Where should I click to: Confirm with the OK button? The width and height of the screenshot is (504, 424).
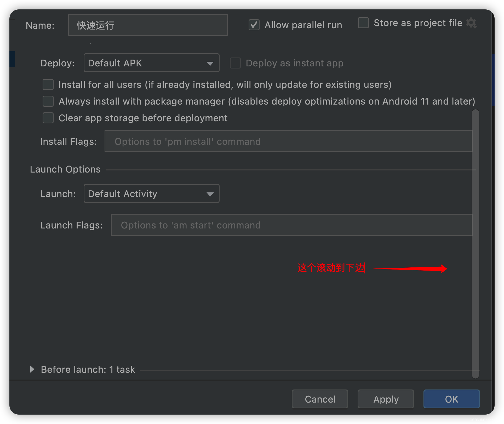coord(451,399)
